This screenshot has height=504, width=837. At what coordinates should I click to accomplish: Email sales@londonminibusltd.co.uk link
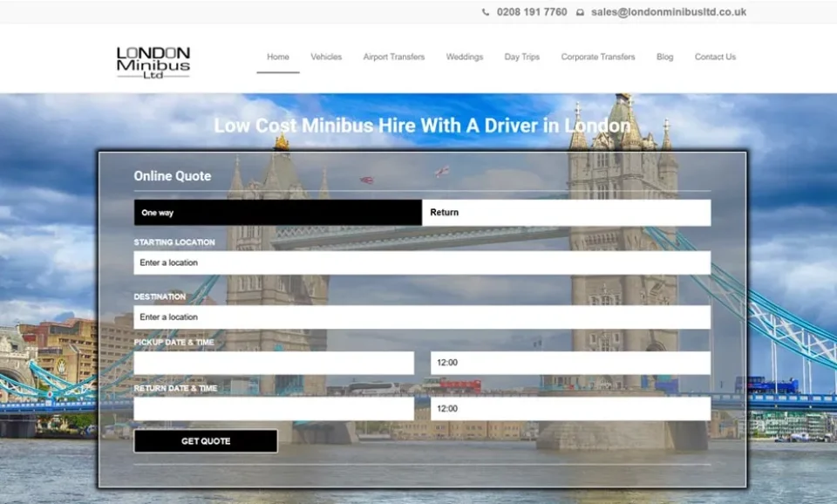[x=669, y=11]
